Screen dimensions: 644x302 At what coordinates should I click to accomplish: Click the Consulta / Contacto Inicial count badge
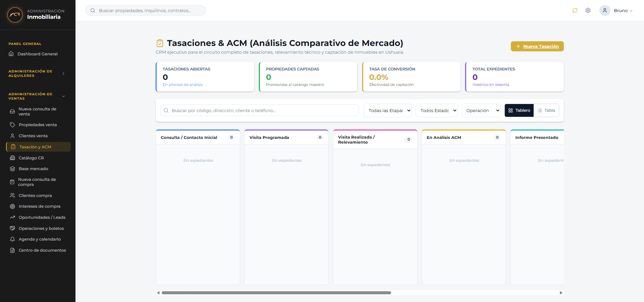[231, 137]
